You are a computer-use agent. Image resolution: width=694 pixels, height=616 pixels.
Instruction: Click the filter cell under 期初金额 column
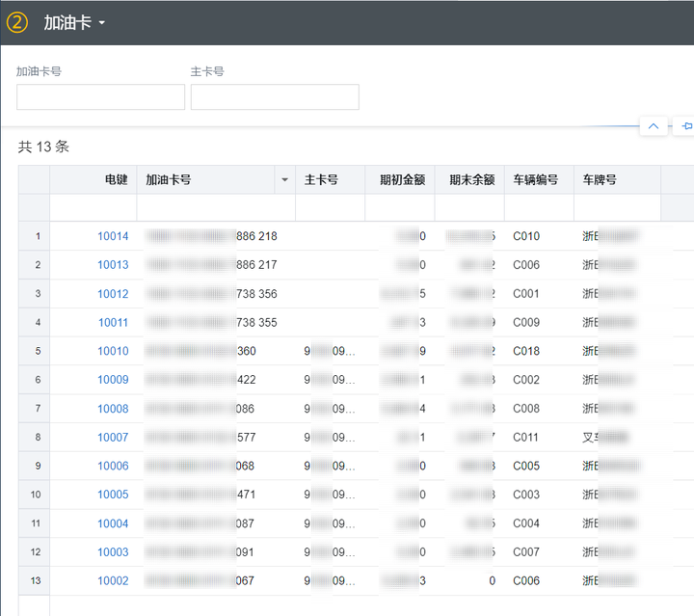(400, 207)
